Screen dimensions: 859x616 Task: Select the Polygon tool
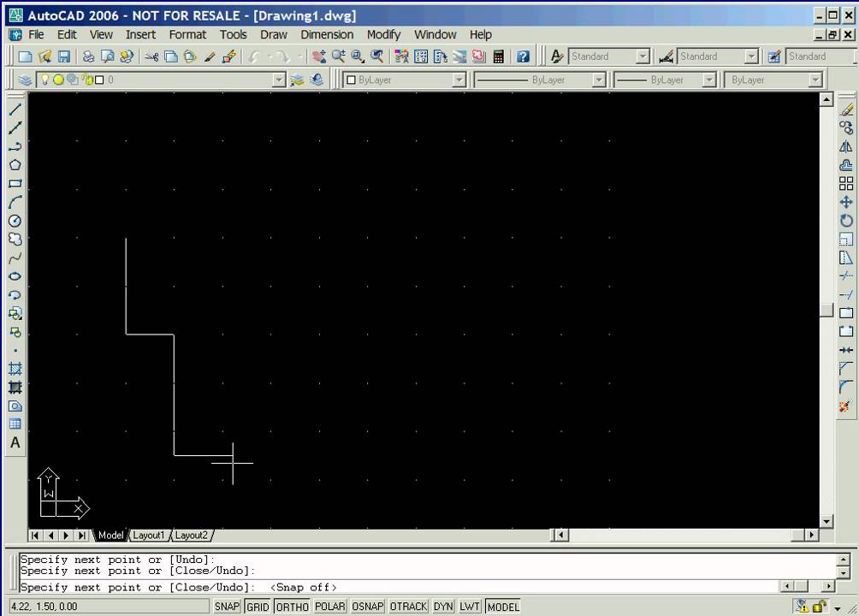point(15,164)
